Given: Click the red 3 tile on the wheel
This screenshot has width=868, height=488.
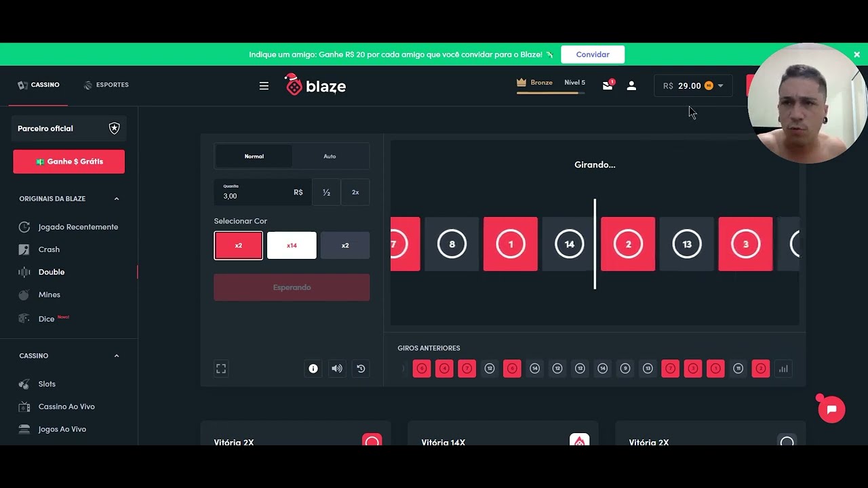Looking at the screenshot, I should tap(745, 244).
